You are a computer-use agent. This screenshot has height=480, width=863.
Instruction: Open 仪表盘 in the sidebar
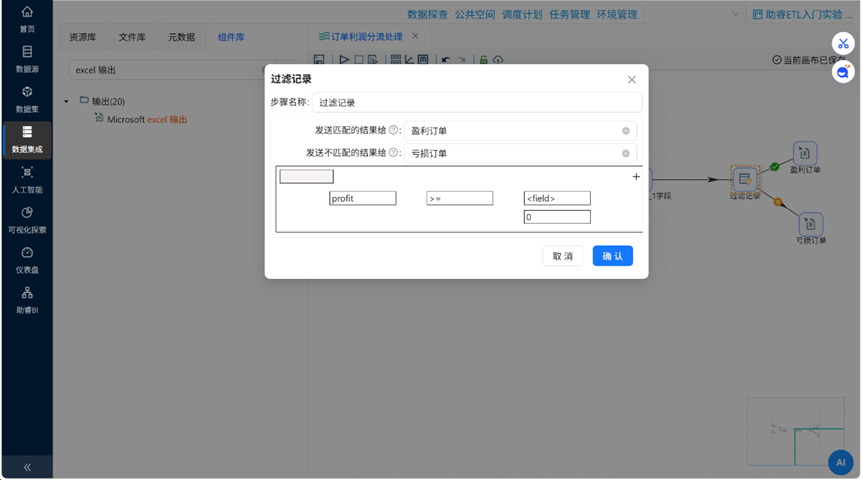coord(27,260)
